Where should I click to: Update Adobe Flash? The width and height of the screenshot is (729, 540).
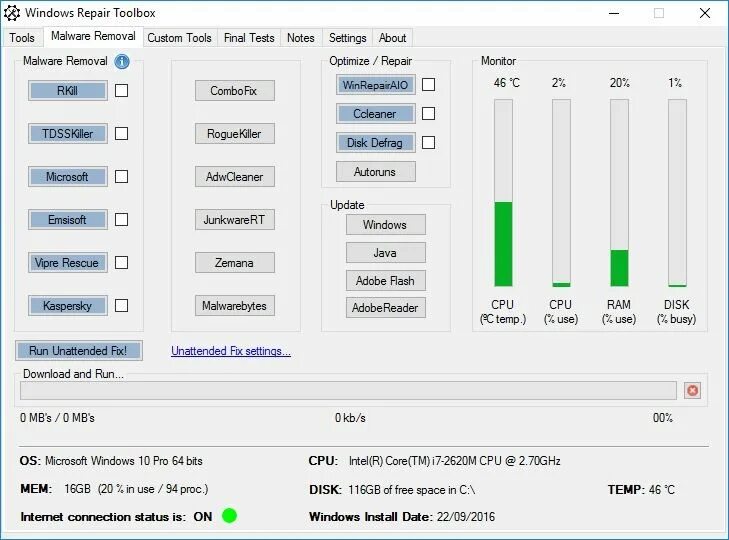click(385, 280)
